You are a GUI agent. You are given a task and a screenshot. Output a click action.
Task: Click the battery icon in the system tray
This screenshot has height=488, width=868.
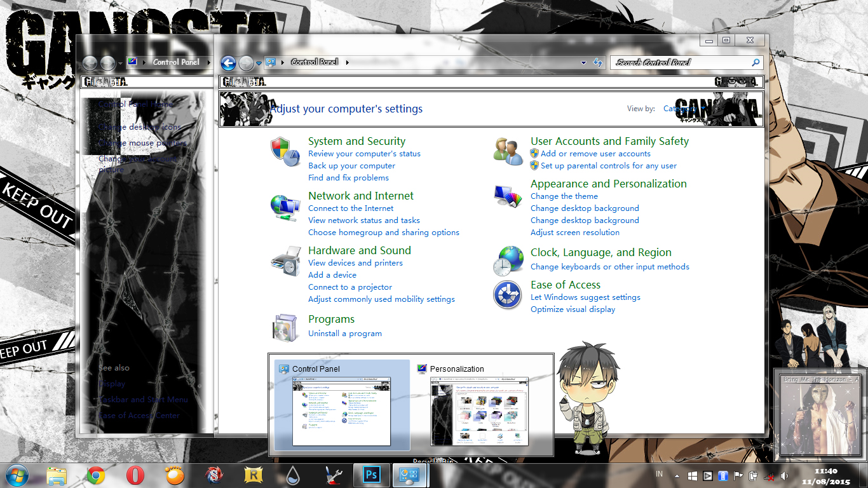click(722, 476)
